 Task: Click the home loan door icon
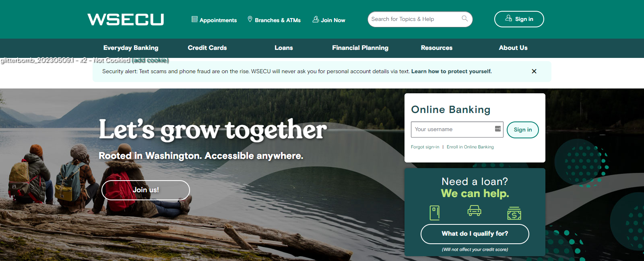tap(435, 213)
